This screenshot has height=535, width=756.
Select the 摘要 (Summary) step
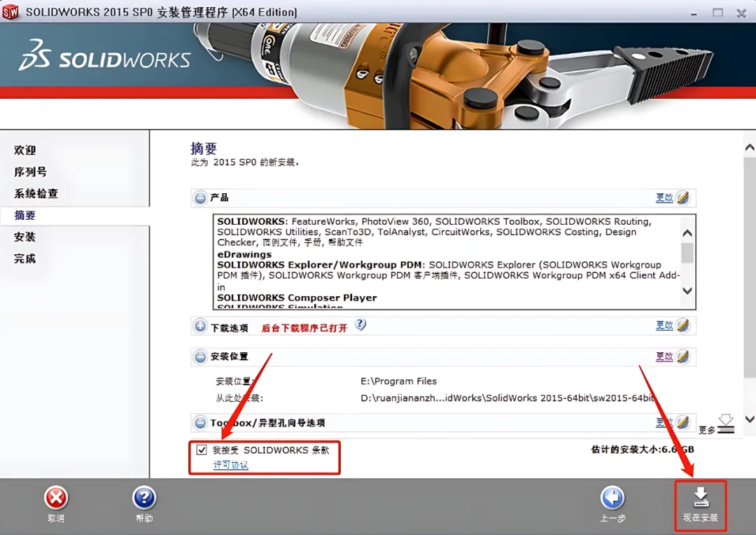tap(25, 215)
